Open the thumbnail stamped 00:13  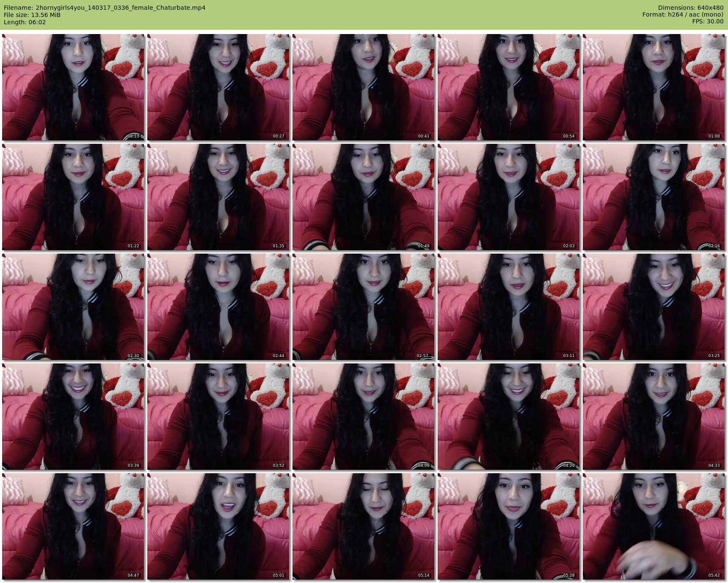coord(73,87)
